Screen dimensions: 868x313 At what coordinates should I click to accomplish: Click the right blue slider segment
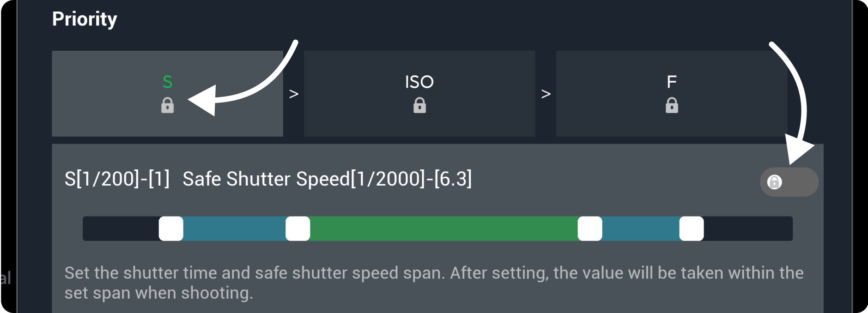click(x=641, y=229)
